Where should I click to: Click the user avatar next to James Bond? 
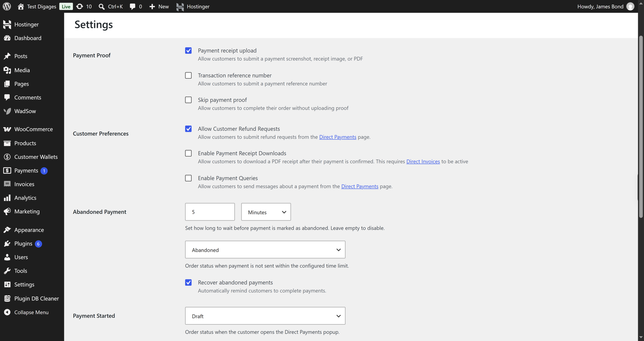[x=630, y=6]
